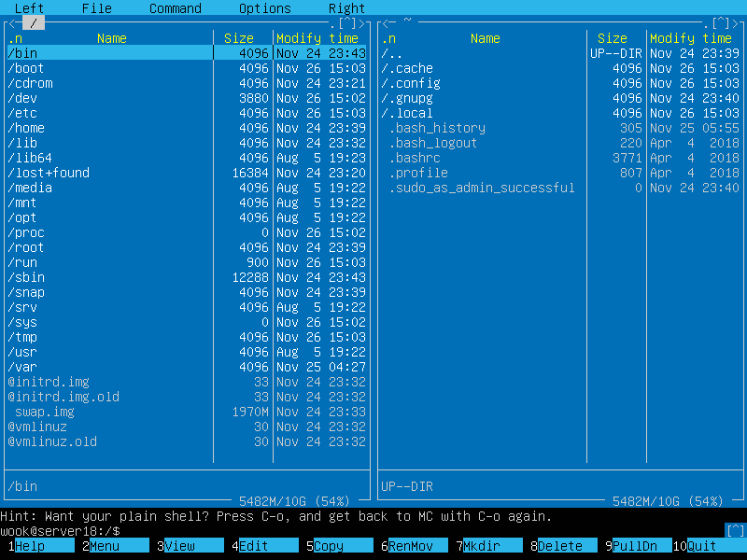The height and width of the screenshot is (560, 747).
Task: Sort right panel by Modify time column
Action: pyautogui.click(x=691, y=38)
